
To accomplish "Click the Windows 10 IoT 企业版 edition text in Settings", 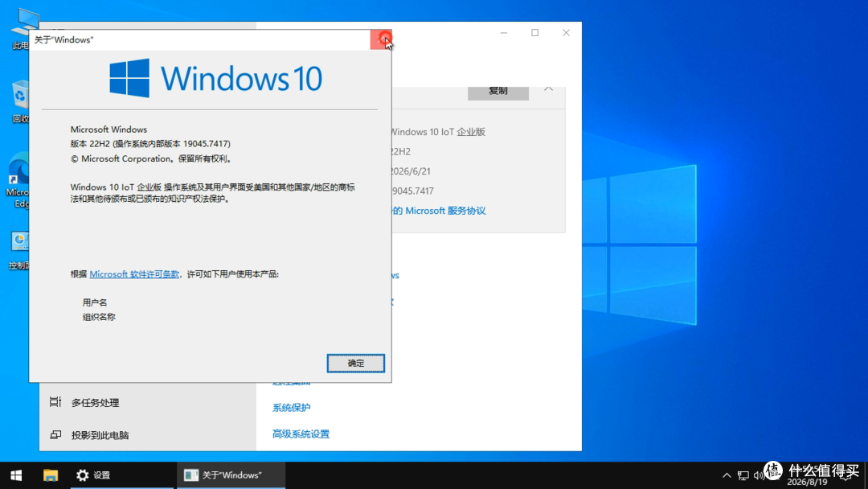I will coord(437,132).
